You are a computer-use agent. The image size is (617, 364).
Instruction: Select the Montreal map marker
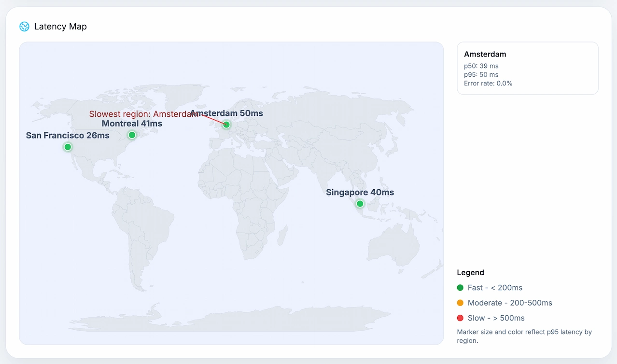point(132,135)
